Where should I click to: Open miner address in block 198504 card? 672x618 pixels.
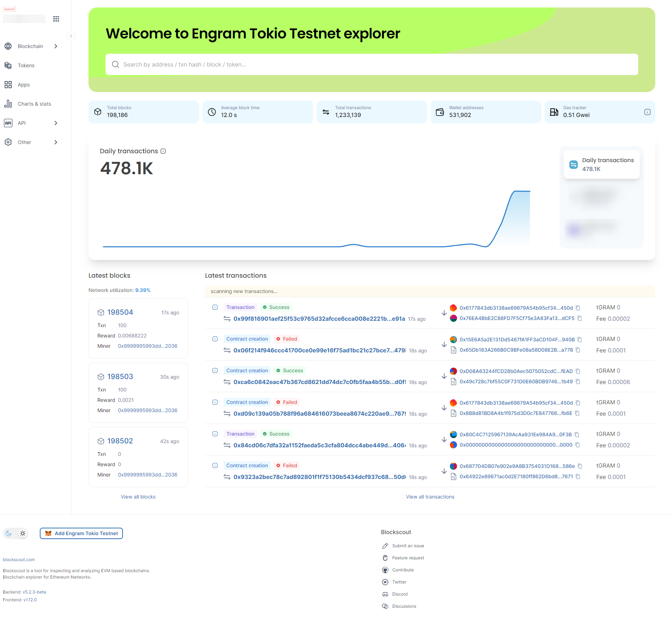(147, 346)
